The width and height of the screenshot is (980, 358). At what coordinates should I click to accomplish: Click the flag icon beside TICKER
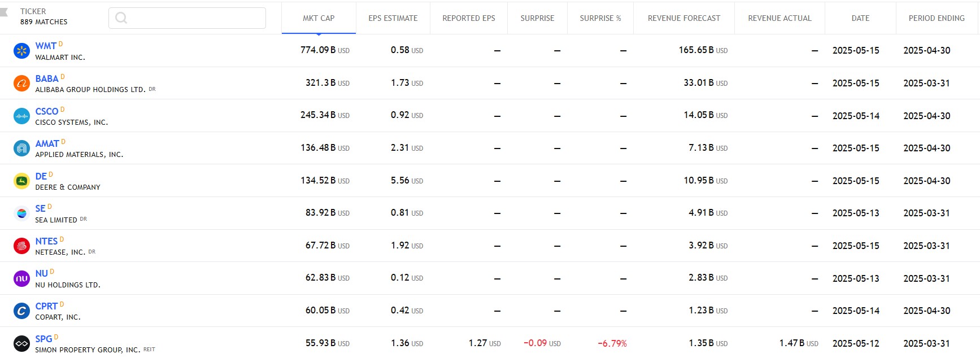point(3,12)
